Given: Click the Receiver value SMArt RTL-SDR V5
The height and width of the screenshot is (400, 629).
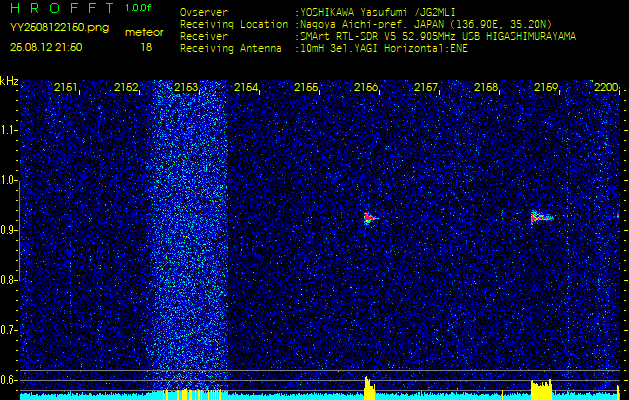Looking at the screenshot, I should [347, 37].
